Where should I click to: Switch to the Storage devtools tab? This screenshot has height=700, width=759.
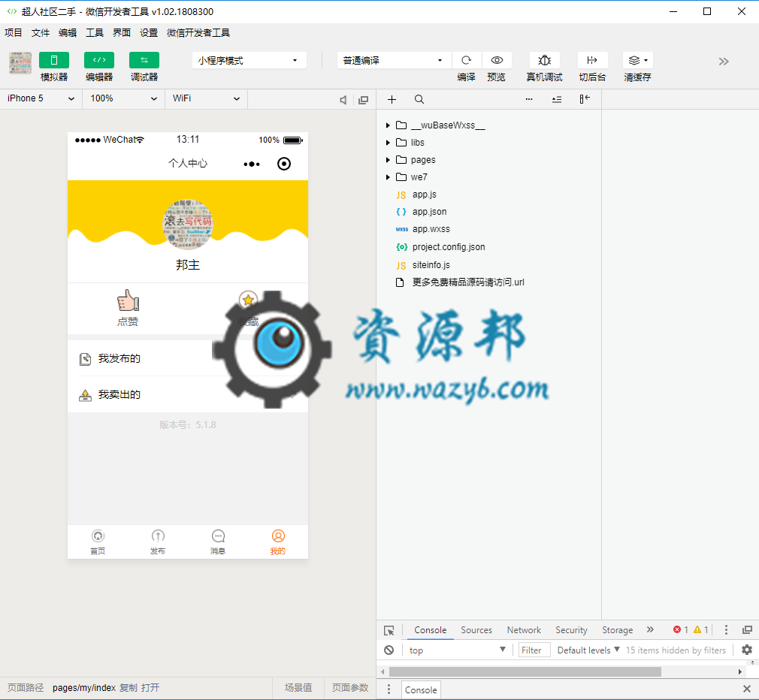[x=617, y=630]
